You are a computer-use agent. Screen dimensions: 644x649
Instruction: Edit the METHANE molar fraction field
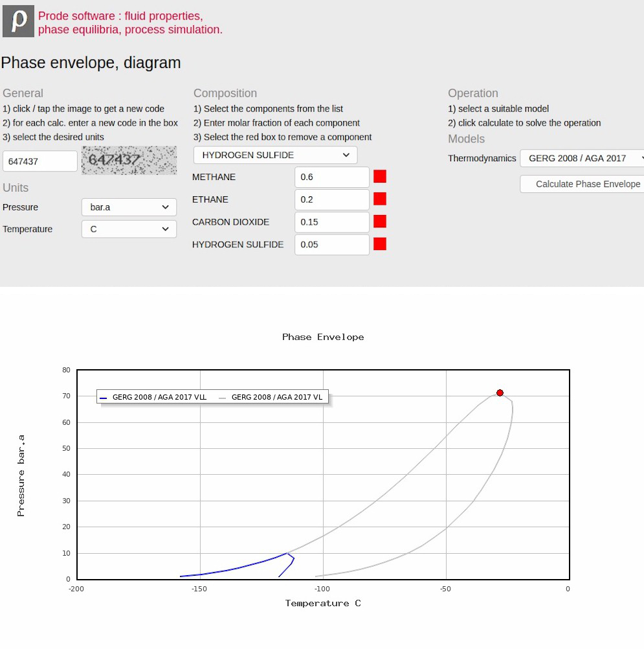pos(332,177)
